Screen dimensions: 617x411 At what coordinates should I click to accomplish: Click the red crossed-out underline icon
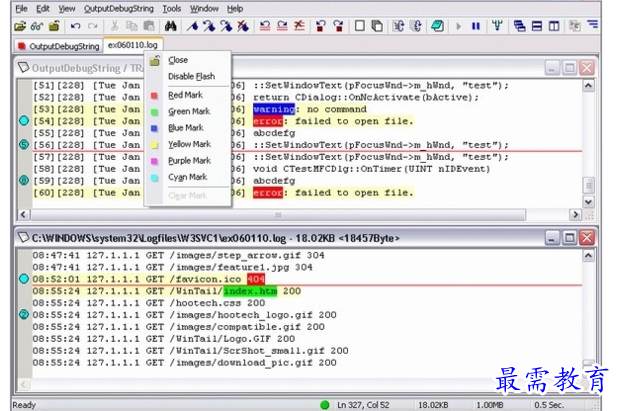[299, 26]
